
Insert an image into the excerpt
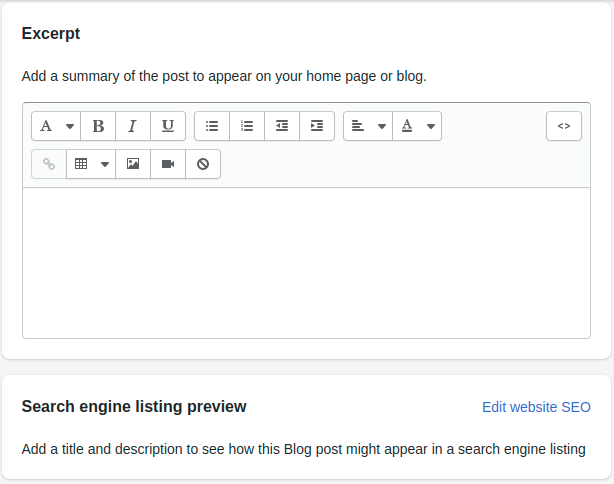(x=133, y=164)
